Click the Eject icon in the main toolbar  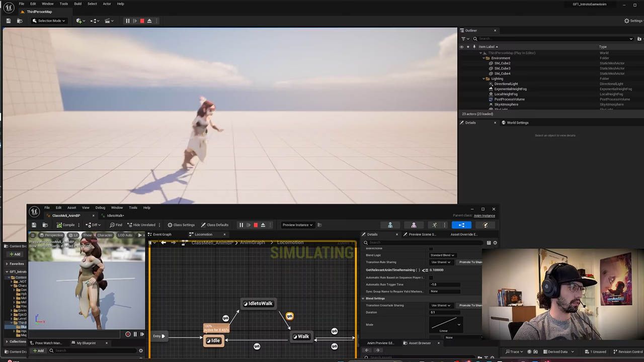tap(149, 21)
